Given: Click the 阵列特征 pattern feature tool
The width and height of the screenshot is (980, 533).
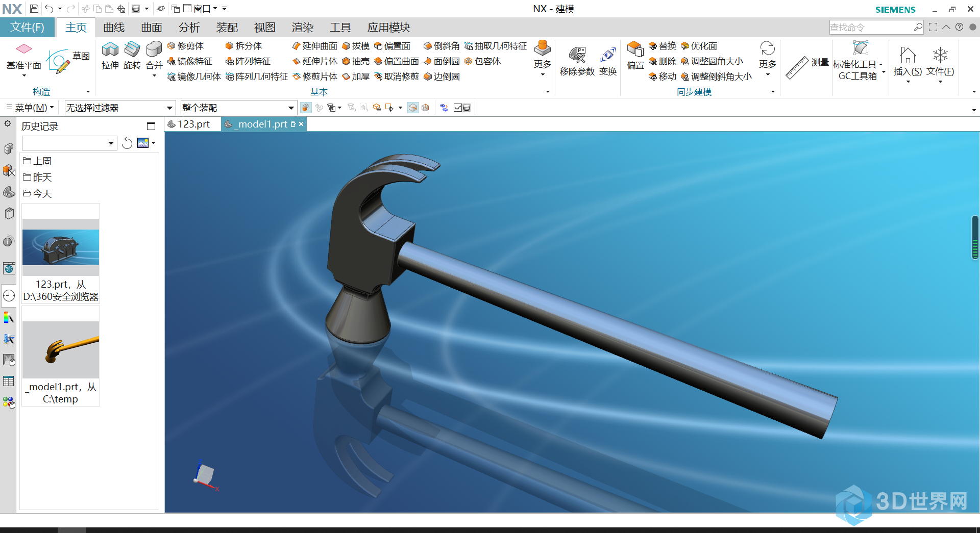Looking at the screenshot, I should (248, 61).
